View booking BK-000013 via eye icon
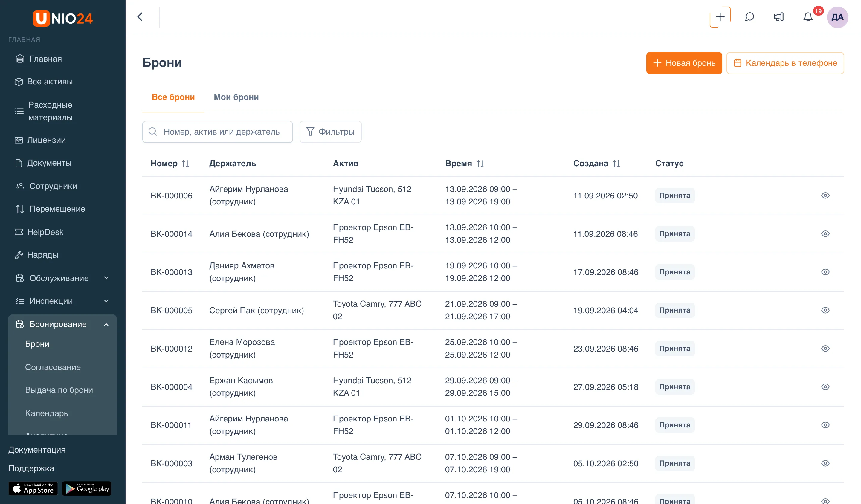The width and height of the screenshot is (861, 504). pyautogui.click(x=825, y=272)
